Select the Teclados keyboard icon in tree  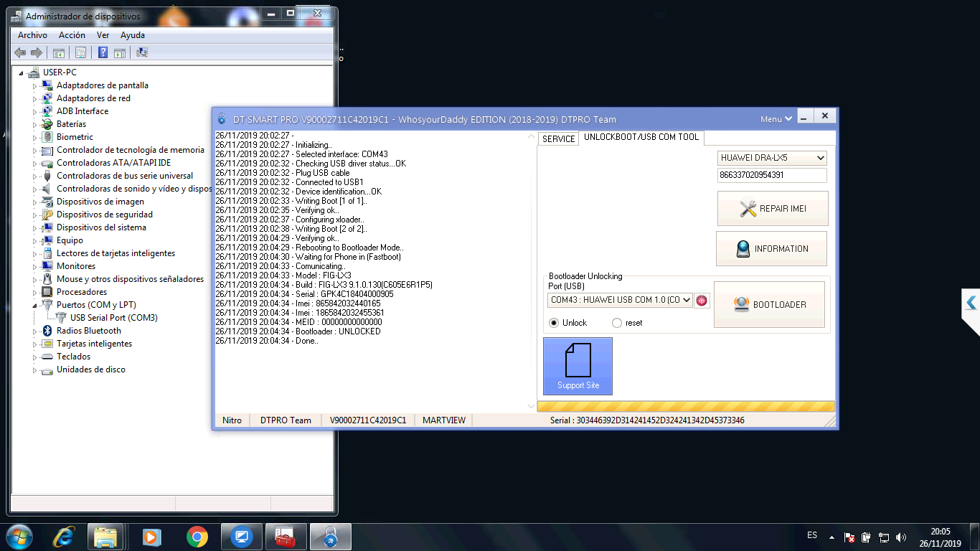[x=47, y=357]
